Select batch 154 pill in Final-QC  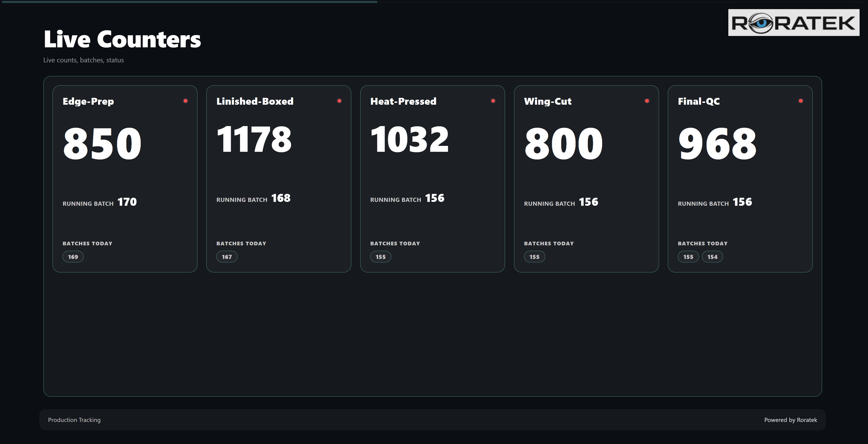(712, 257)
